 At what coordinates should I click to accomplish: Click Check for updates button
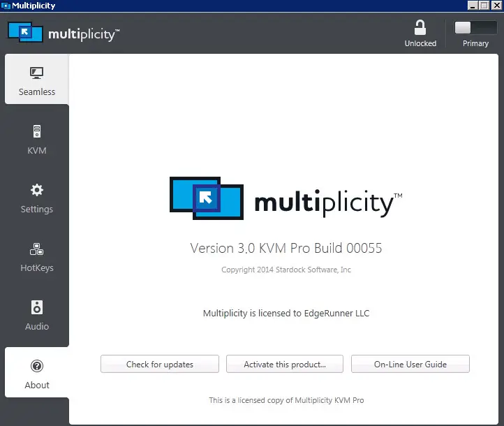point(160,364)
